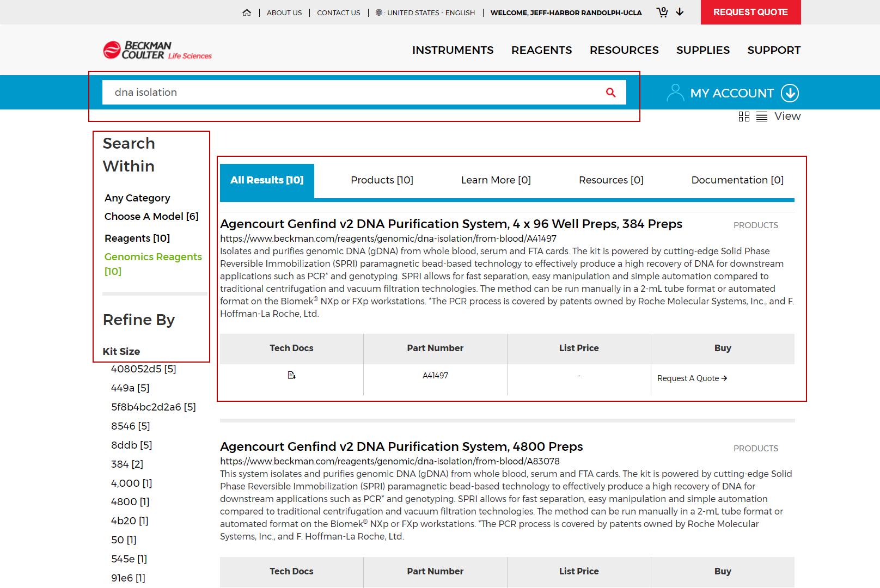Refine by kit size 384 [2]

tap(127, 464)
